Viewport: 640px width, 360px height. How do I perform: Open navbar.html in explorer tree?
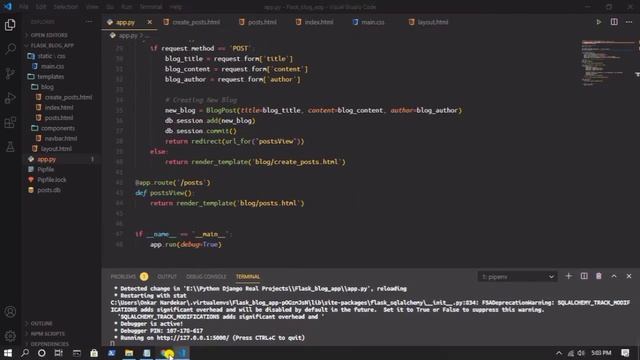(x=60, y=138)
